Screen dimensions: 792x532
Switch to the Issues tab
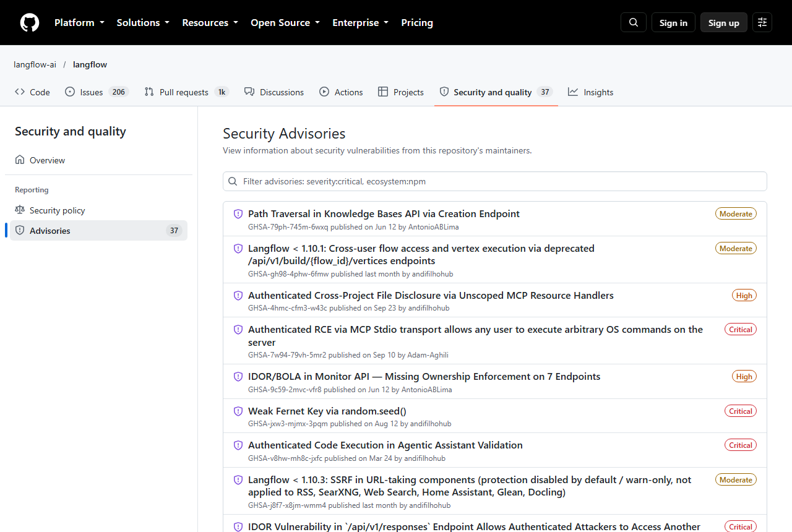[96, 92]
